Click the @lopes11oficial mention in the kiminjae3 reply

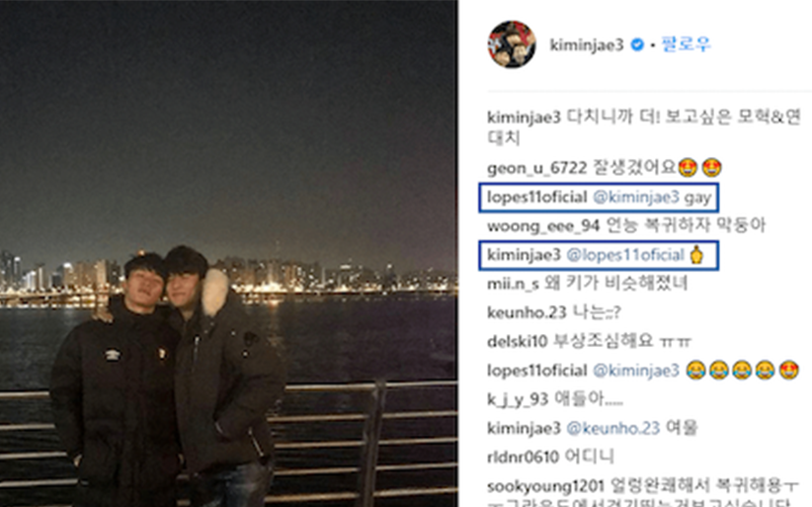click(x=625, y=255)
